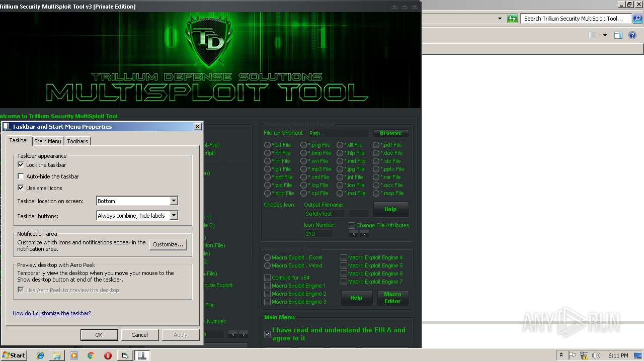Viewport: 644px width, 362px height.
Task: Expand Explorer address bar history dropdown
Action: [500, 19]
